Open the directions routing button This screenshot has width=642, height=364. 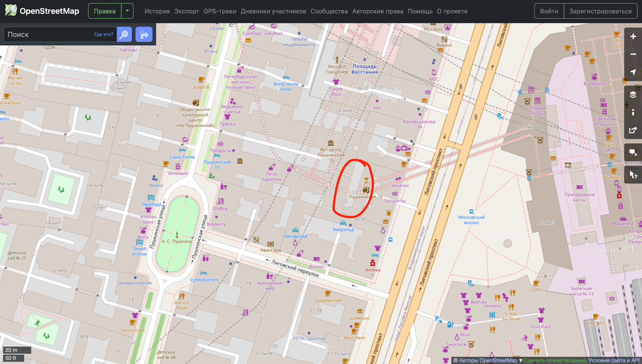pos(143,35)
